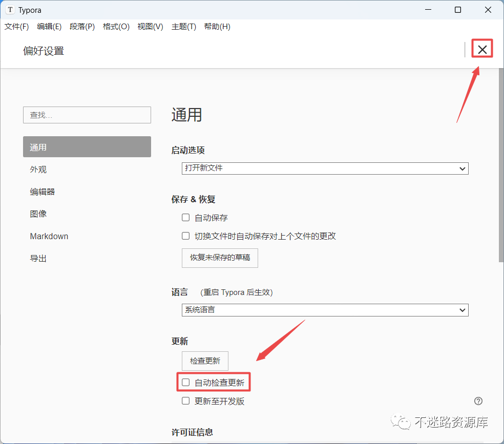Enable the 更新至开发版 checkbox
Image resolution: width=504 pixels, height=444 pixels.
click(x=185, y=400)
